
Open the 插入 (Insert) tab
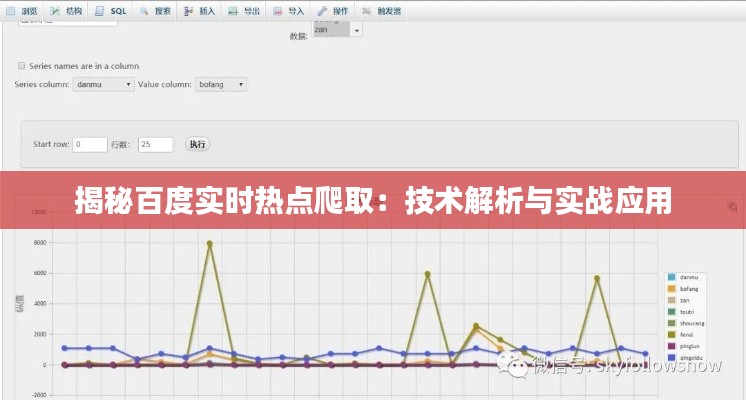click(200, 10)
